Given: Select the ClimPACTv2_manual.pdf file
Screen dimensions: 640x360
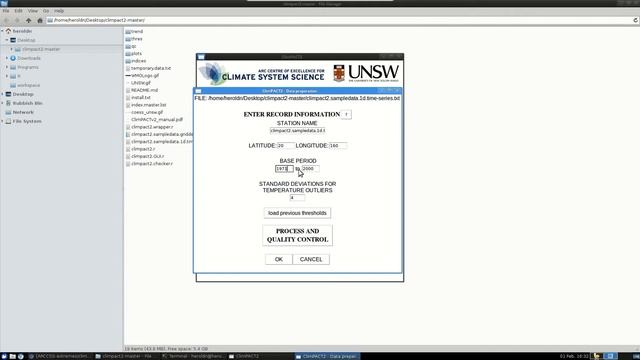Looking at the screenshot, I should tap(157, 120).
